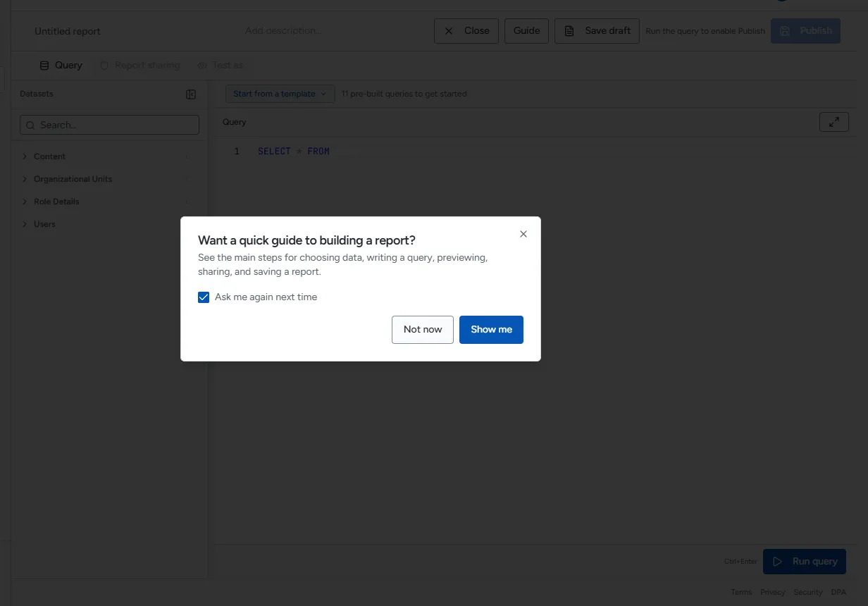Image resolution: width=868 pixels, height=606 pixels.
Task: Click the Show me button
Action: [491, 330]
